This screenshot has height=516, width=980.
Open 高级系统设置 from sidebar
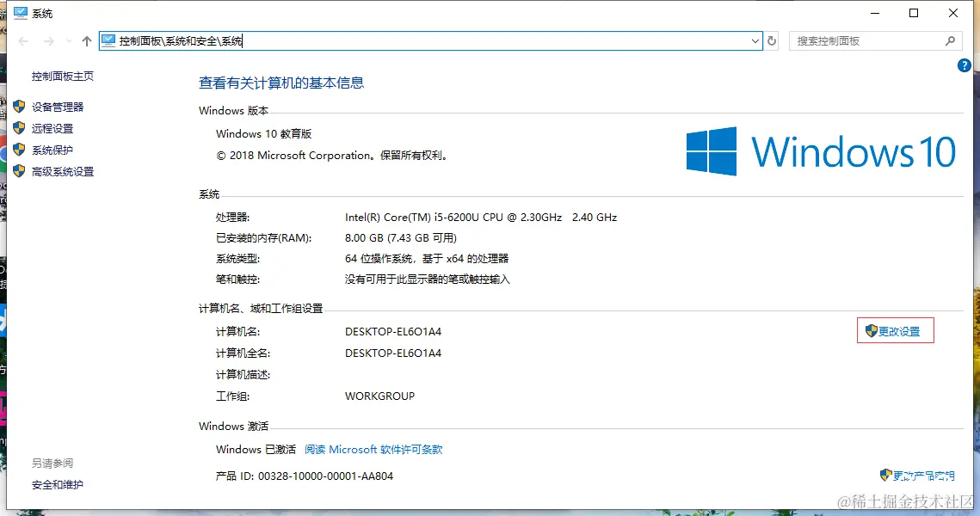coord(63,172)
